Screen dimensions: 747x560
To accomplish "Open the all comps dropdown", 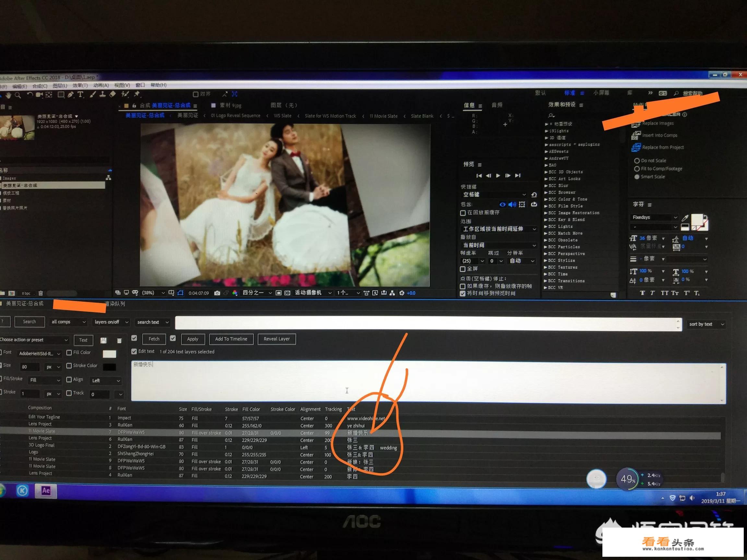I will point(69,322).
